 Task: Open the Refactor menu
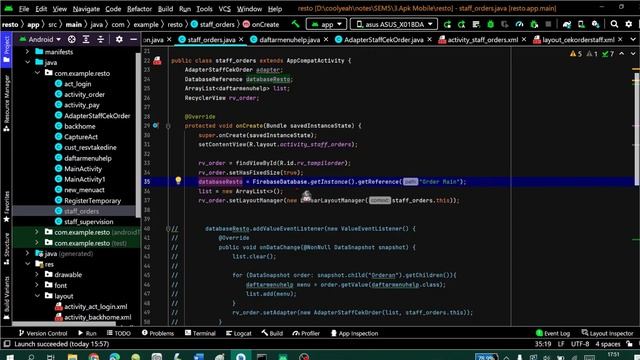point(139,9)
